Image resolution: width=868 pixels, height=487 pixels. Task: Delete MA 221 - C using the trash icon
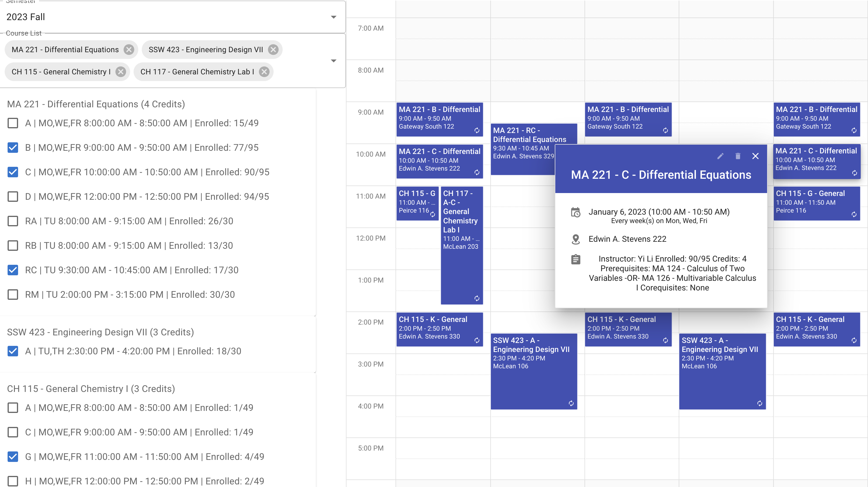point(738,156)
